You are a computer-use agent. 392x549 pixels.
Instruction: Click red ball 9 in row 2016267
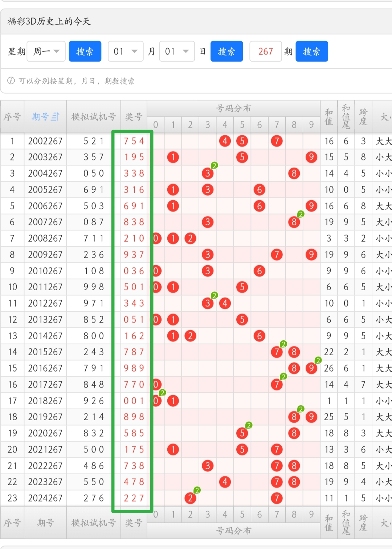[x=311, y=368]
